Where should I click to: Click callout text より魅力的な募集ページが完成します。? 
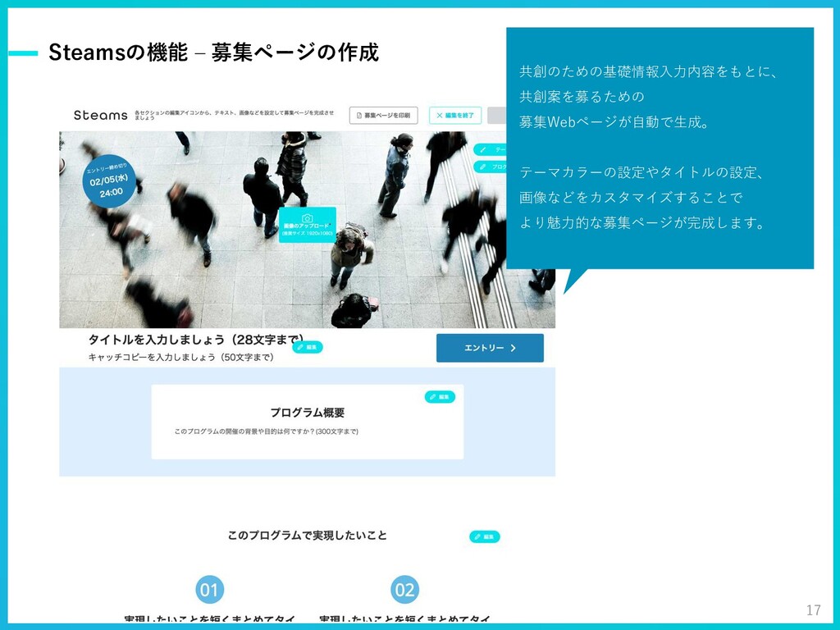643,223
